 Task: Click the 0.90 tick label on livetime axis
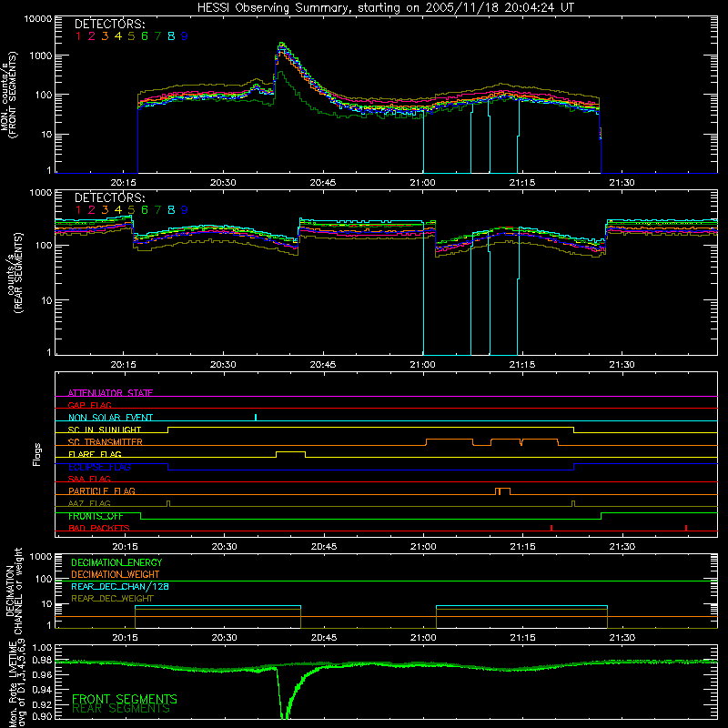[42, 716]
